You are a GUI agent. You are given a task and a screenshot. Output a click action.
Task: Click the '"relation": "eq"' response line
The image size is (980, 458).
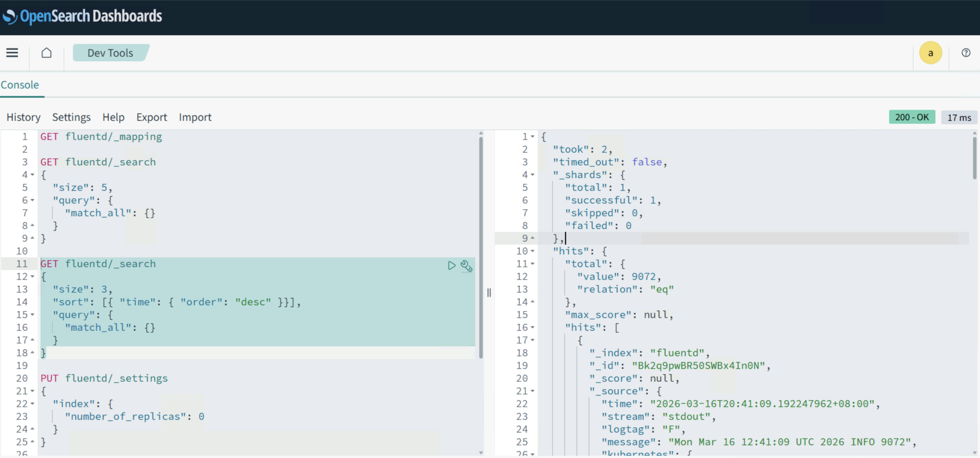point(625,289)
